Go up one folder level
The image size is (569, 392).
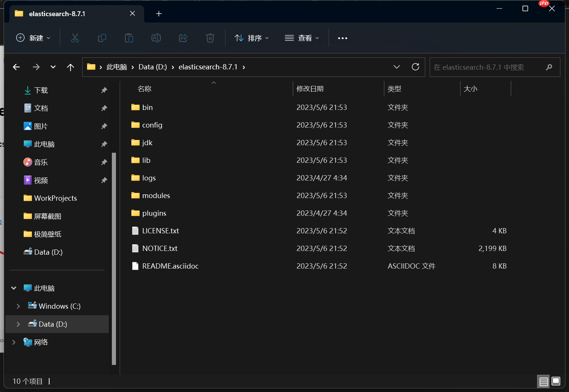(71, 67)
